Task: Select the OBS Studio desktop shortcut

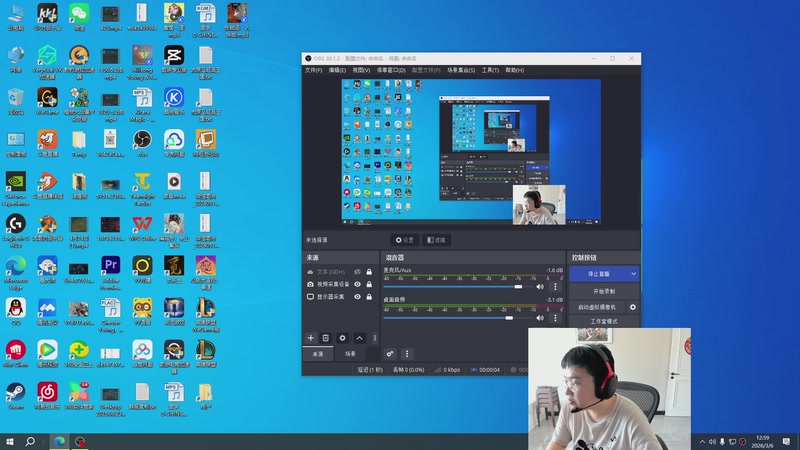Action: [142, 143]
